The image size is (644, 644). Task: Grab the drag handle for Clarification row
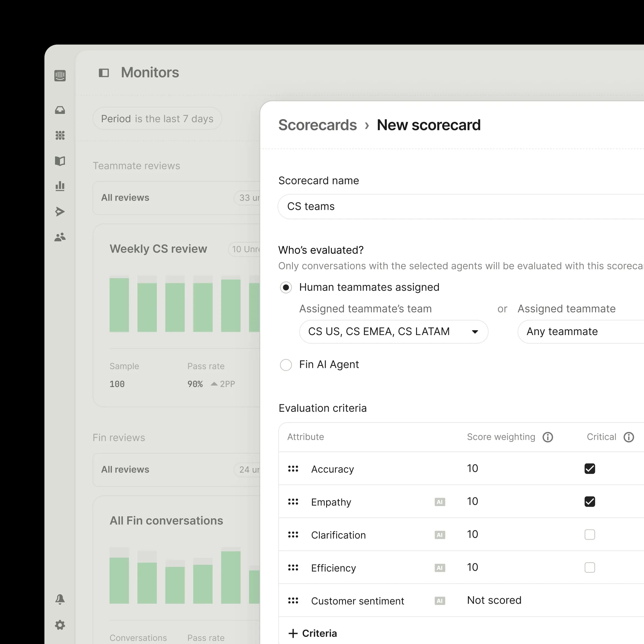293,535
